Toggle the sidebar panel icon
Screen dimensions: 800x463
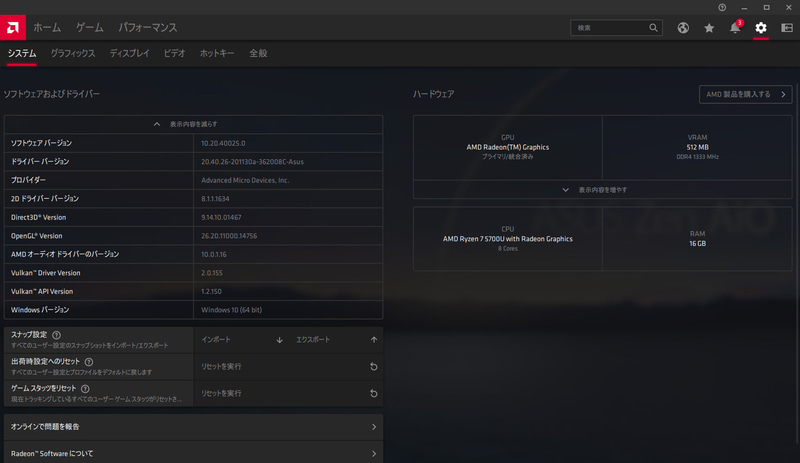(x=787, y=28)
